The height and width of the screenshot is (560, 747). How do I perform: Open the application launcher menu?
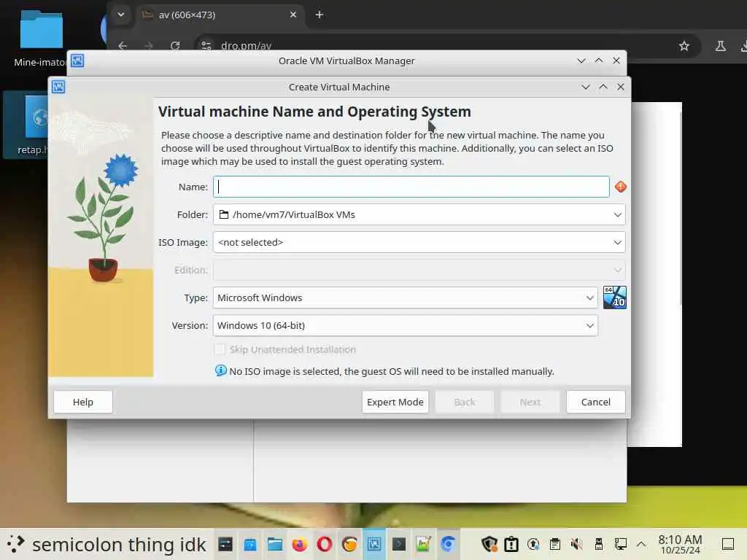click(x=15, y=544)
